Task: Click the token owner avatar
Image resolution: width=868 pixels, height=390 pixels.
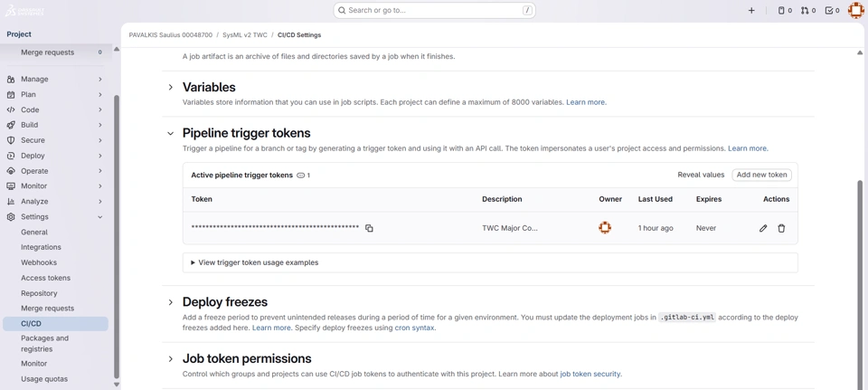Action: (605, 228)
